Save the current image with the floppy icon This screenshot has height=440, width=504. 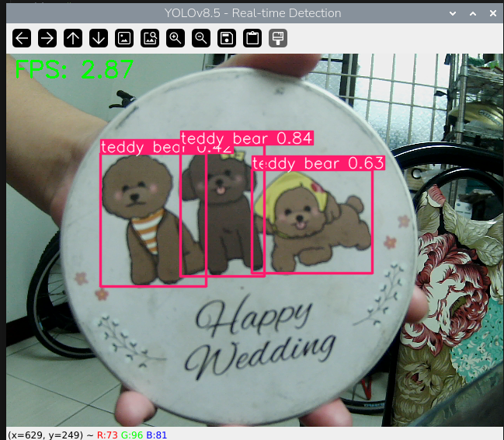227,38
